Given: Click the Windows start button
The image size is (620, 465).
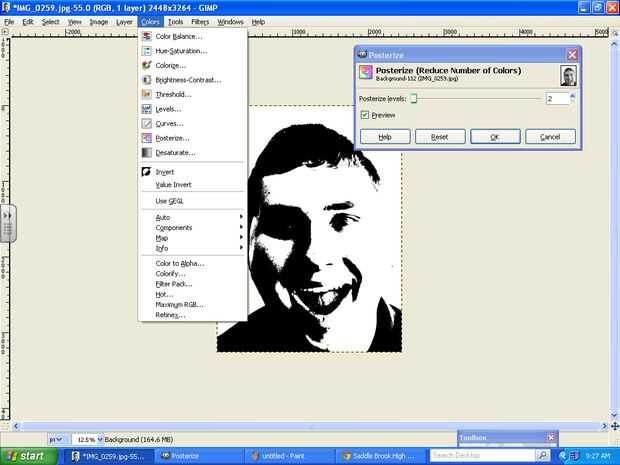Looking at the screenshot, I should [x=29, y=456].
